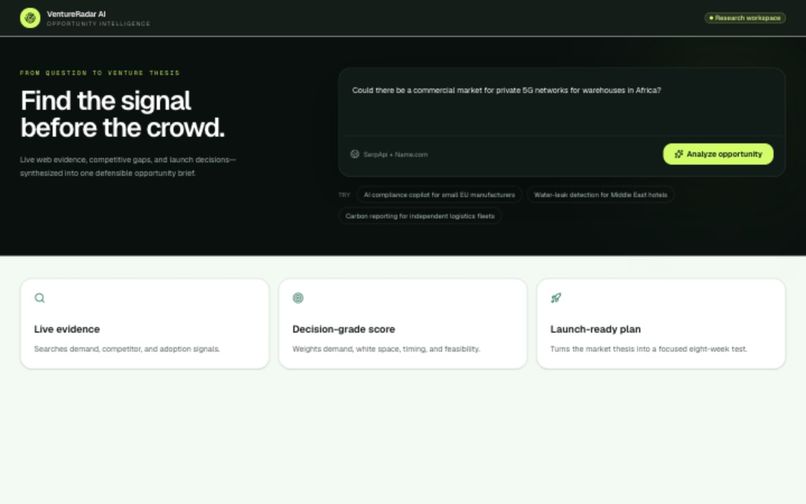The height and width of the screenshot is (504, 806).
Task: Click the target icon on the Decision-grade score card
Action: coord(298,298)
